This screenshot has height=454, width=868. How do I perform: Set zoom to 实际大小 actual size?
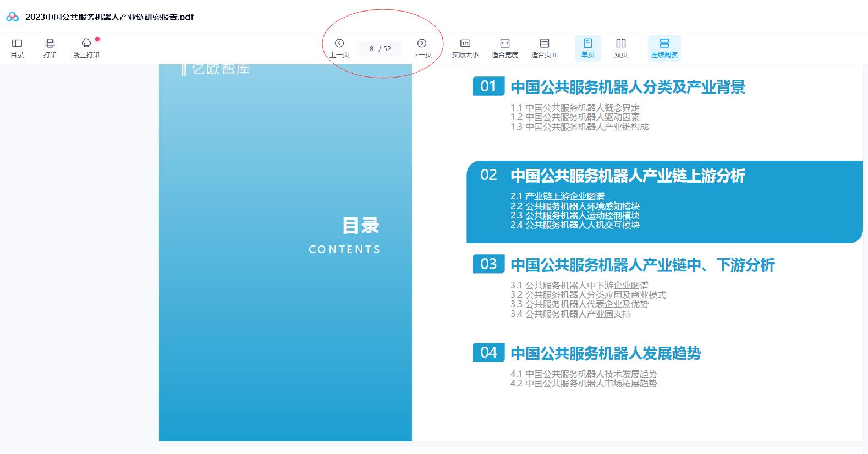(465, 48)
